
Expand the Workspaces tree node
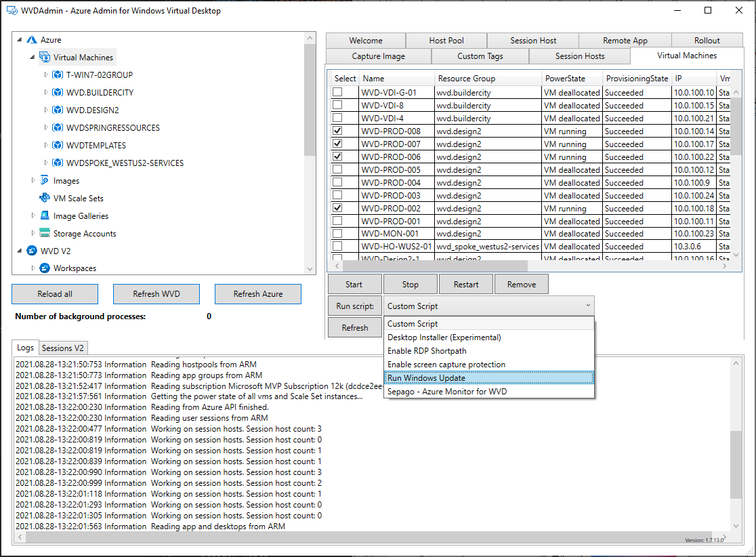33,268
